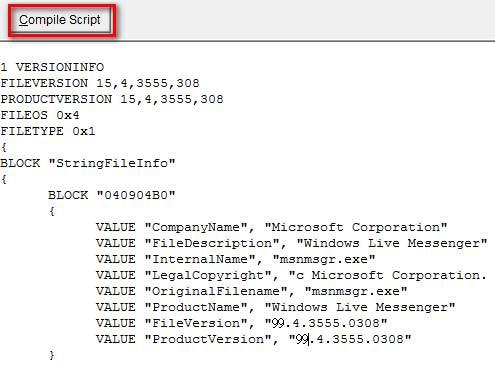Click the "CompanyName" key text

tap(199, 227)
